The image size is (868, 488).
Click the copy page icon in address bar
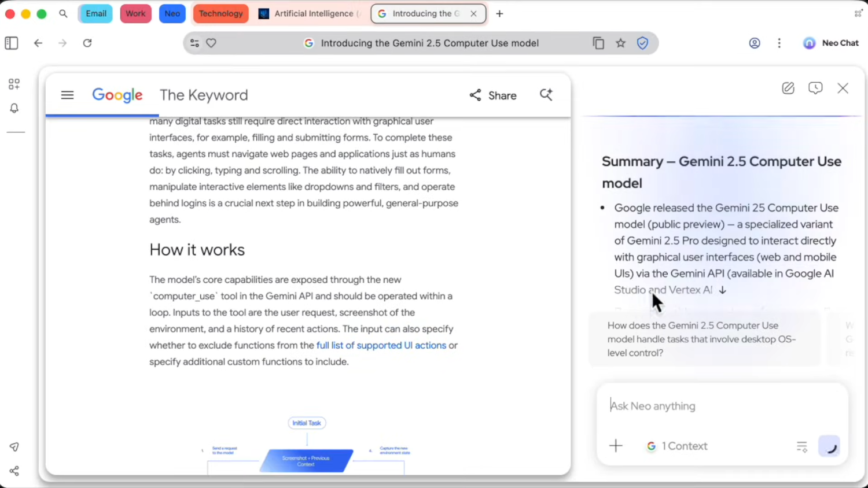pyautogui.click(x=598, y=43)
